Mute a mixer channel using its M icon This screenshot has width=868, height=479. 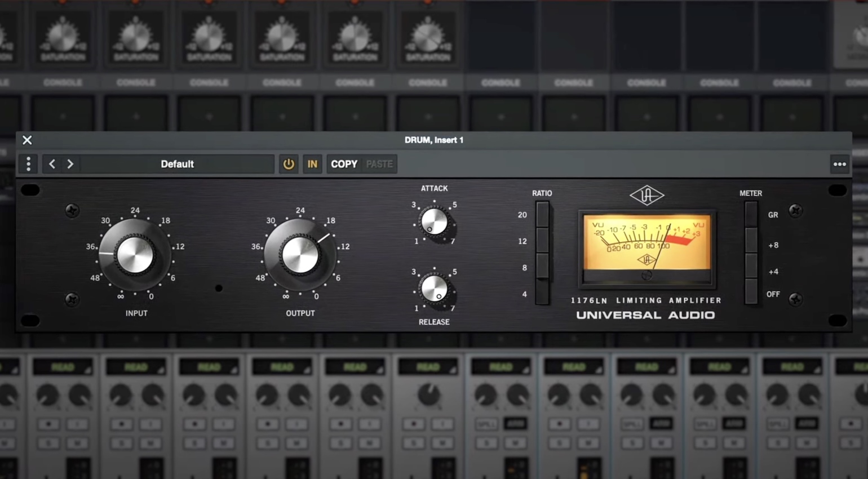click(78, 443)
